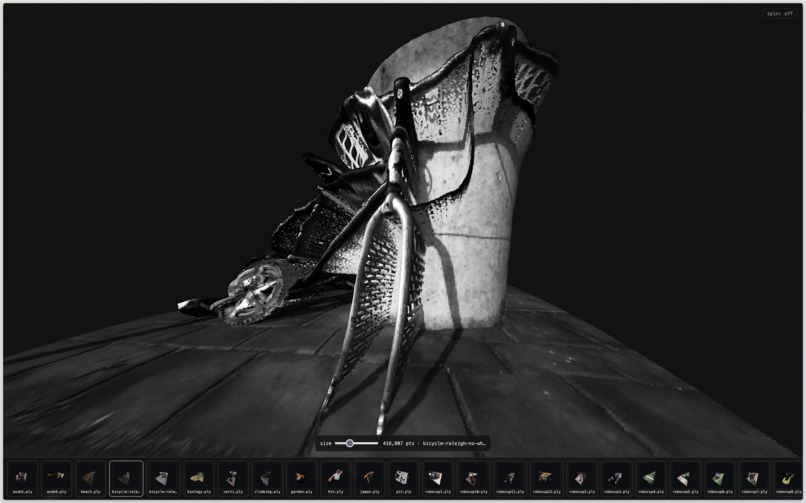
Task: Click the size label beside the slider
Action: [326, 443]
